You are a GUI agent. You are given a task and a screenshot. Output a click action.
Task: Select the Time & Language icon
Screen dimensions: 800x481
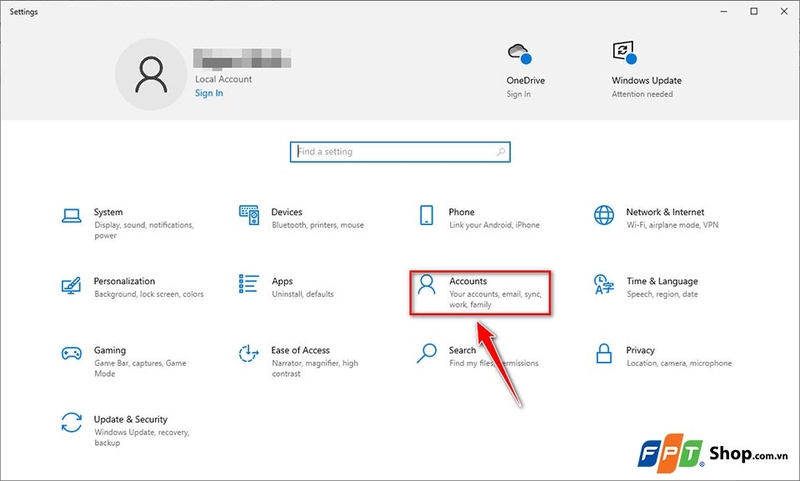(604, 286)
